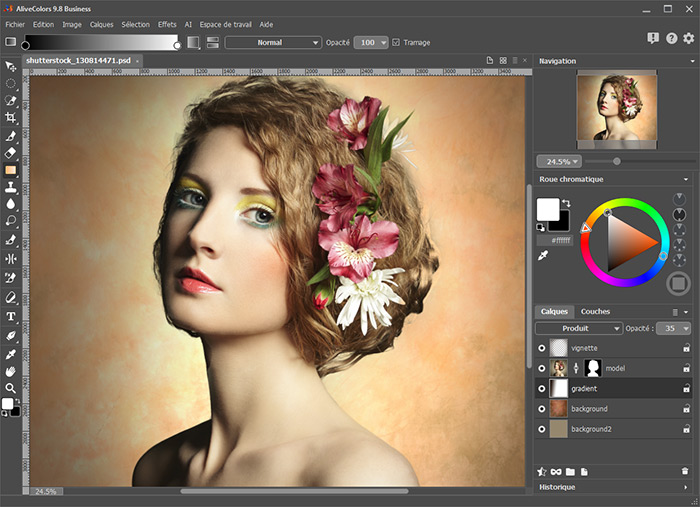Screen dimensions: 700x507
Task: Expand the Historique panel
Action: point(686,487)
